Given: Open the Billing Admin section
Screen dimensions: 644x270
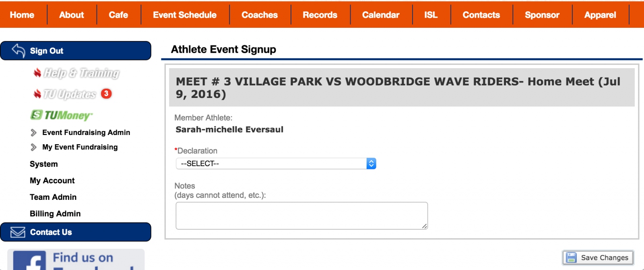Looking at the screenshot, I should coord(55,214).
